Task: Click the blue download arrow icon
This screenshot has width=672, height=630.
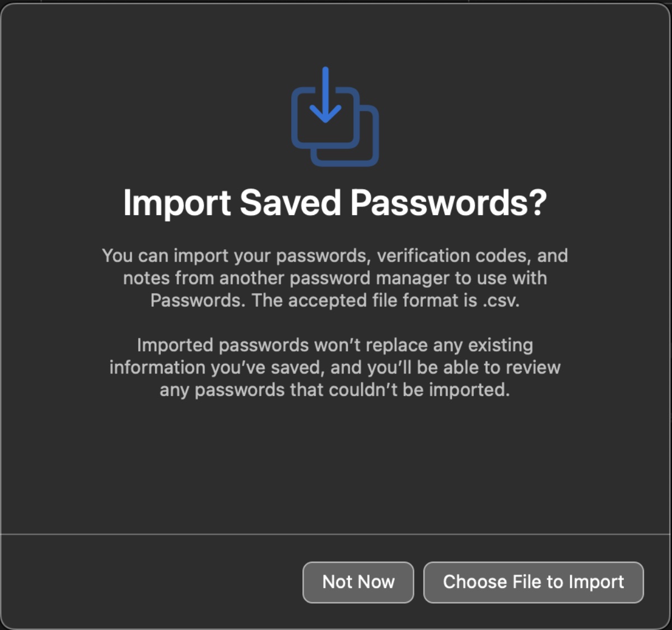Action: click(325, 95)
